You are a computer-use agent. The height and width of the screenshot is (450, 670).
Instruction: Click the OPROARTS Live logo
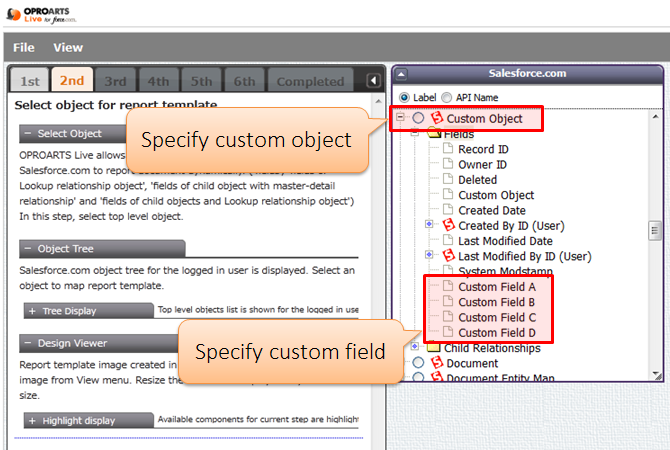tap(41, 15)
